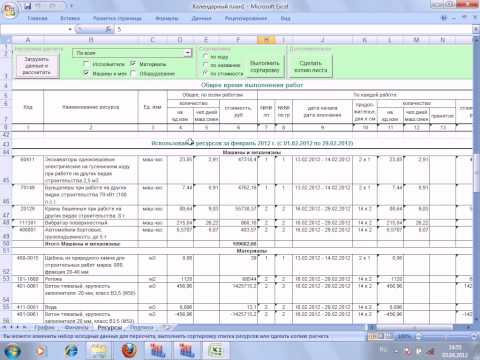Select column A header
Image resolution: width=480 pixels, height=360 pixels.
(x=28, y=40)
